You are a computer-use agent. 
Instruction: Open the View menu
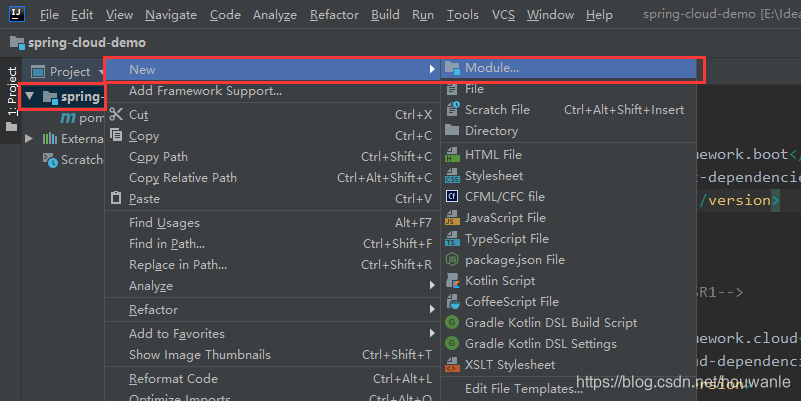coord(119,15)
